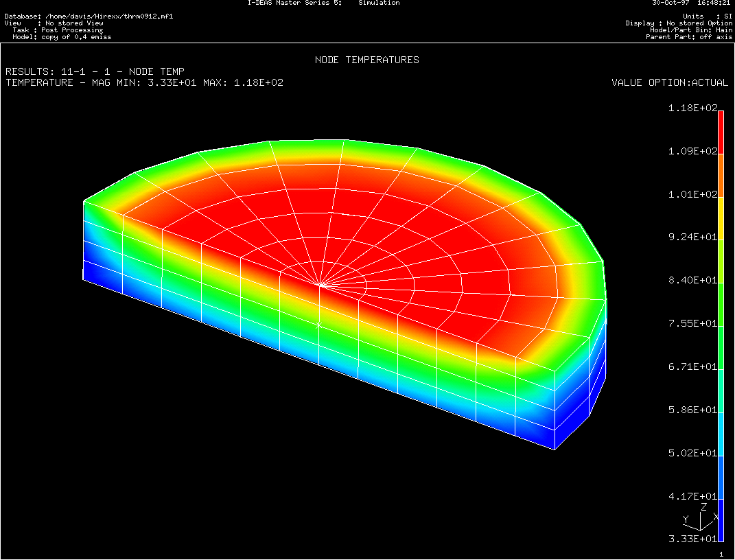Screen dimensions: 735x560
Task: Click the TEMPERATURE MAG MIN/MAX text line
Action: point(144,82)
